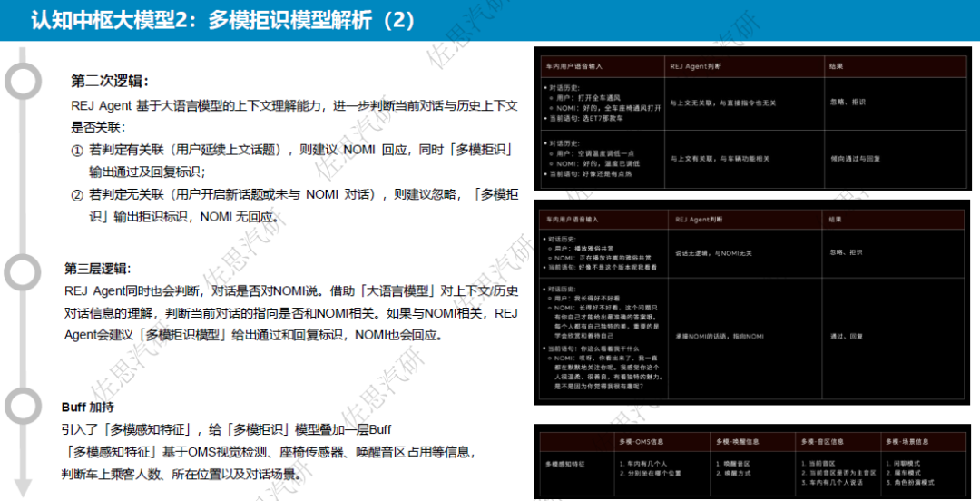Click the line starting REJ Agent 基于大语言模型
Image resolution: width=980 pixels, height=501 pixels.
click(294, 105)
